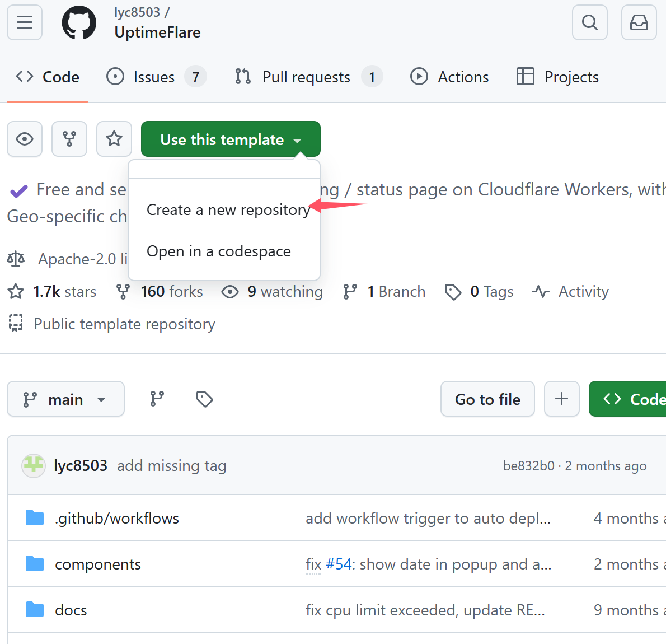Click the Pull requests count badge 1
666x644 pixels.
[x=372, y=77]
